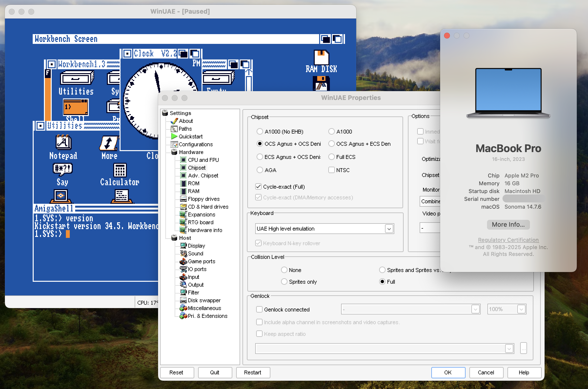Open Paths settings icon in tree

tap(174, 129)
